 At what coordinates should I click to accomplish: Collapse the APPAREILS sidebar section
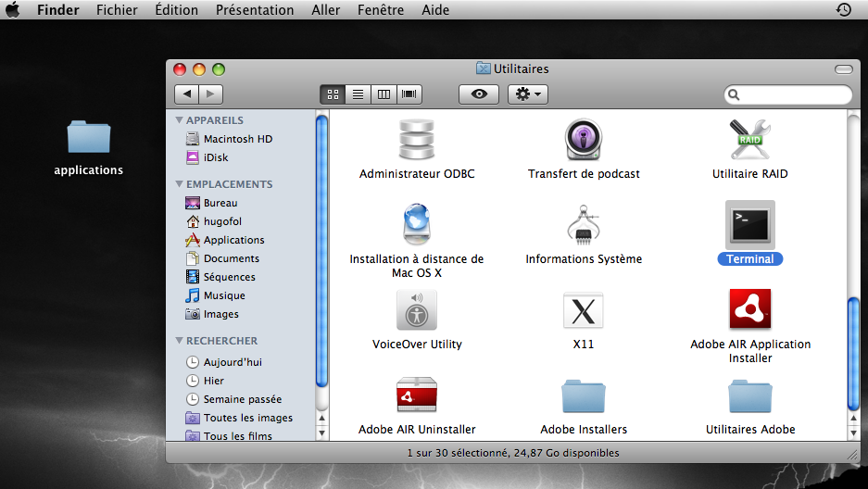click(180, 120)
